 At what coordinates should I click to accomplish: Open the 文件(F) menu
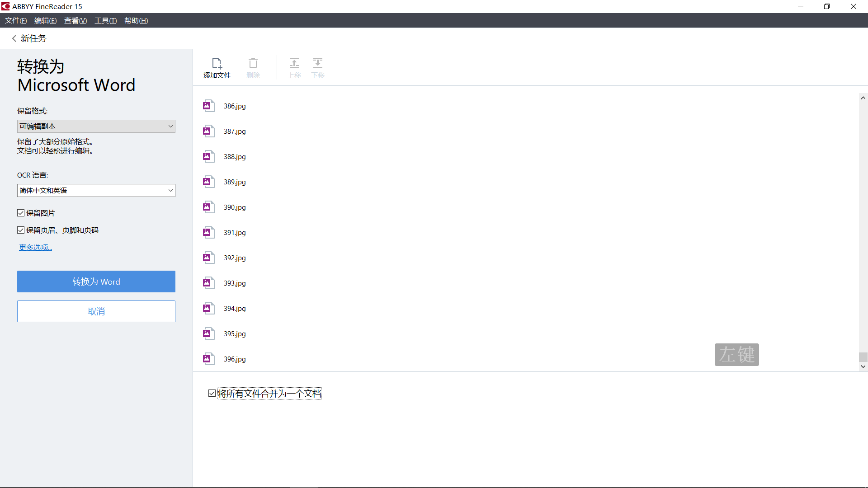(x=16, y=21)
